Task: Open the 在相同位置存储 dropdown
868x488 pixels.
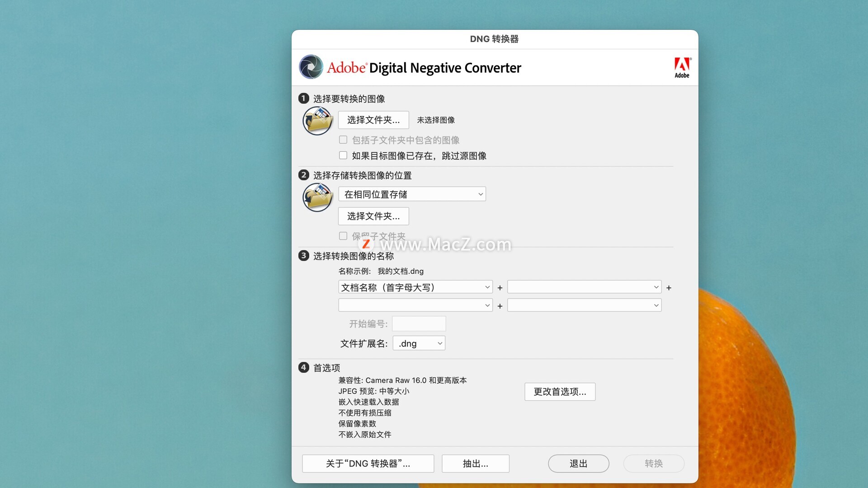Action: point(412,194)
